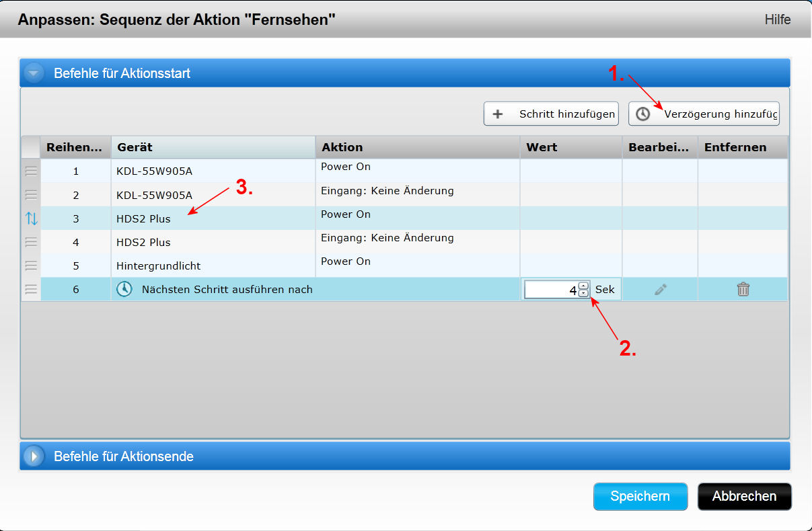Click the Schritt hinzufügen button
812x531 pixels.
pos(551,114)
